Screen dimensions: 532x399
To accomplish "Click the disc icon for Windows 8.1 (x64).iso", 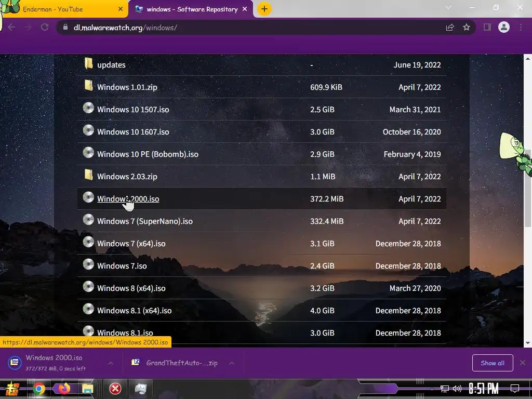I will tap(88, 309).
